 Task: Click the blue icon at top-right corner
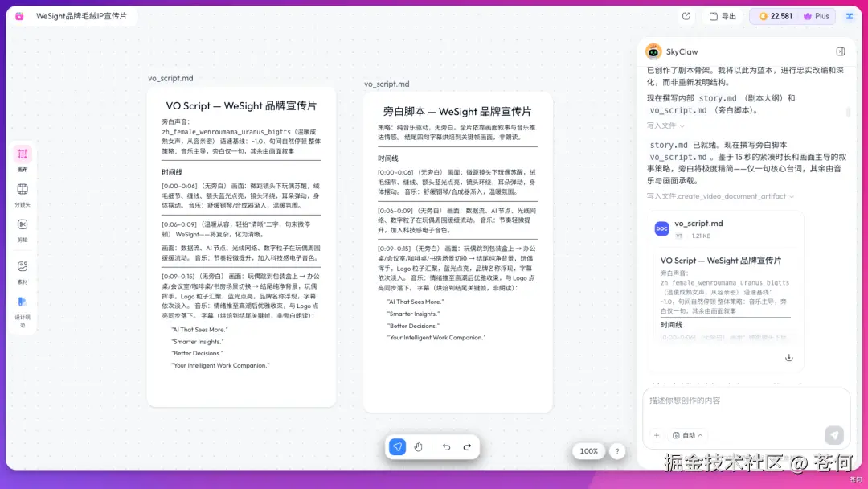(x=850, y=16)
